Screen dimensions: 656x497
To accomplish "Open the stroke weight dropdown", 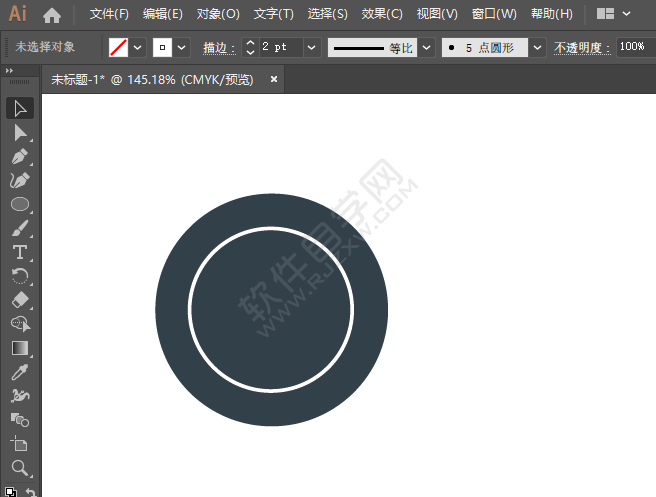I will pyautogui.click(x=311, y=47).
